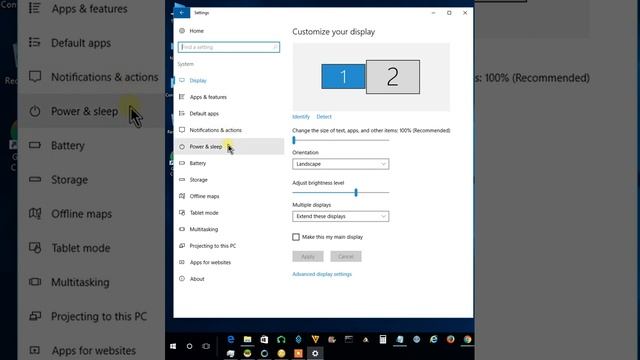Image resolution: width=640 pixels, height=360 pixels.
Task: Click the Settings gear on taskbar
Action: pyautogui.click(x=315, y=353)
